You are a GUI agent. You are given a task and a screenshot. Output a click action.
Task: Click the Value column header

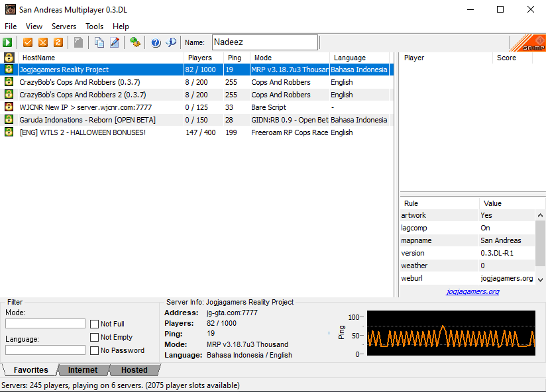[x=512, y=203]
